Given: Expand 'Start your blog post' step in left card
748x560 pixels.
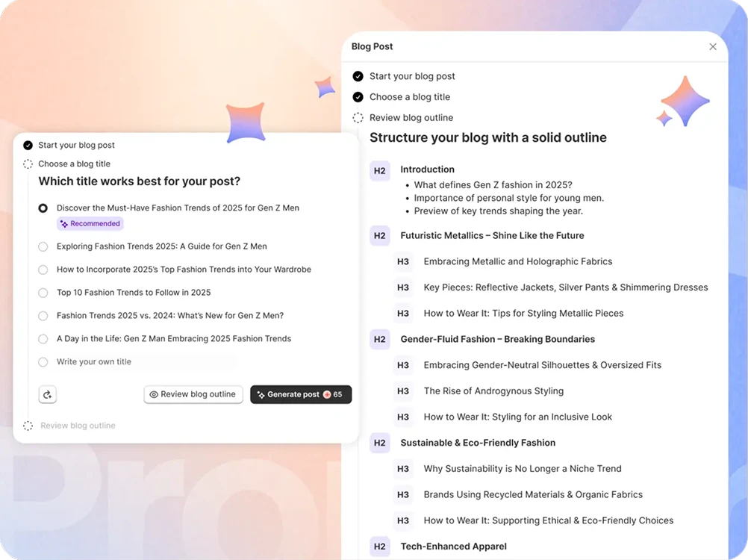Looking at the screenshot, I should [x=76, y=146].
